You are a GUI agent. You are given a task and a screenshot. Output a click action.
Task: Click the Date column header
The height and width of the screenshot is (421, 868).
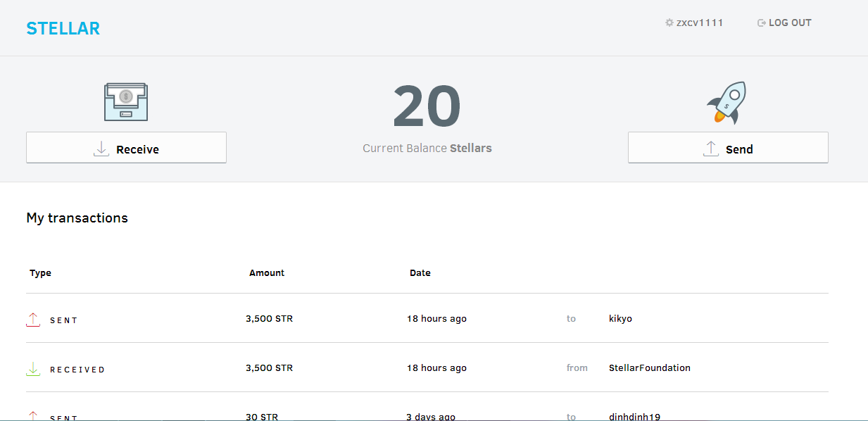click(x=420, y=273)
